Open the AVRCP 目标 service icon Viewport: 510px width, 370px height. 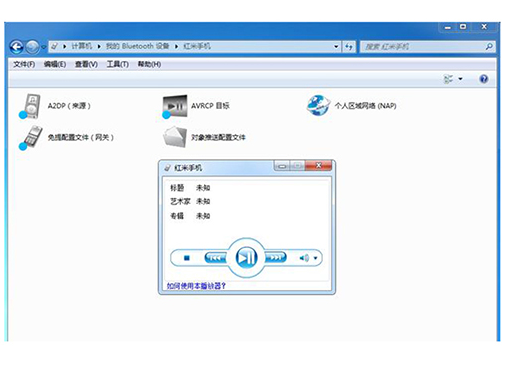[x=175, y=106]
